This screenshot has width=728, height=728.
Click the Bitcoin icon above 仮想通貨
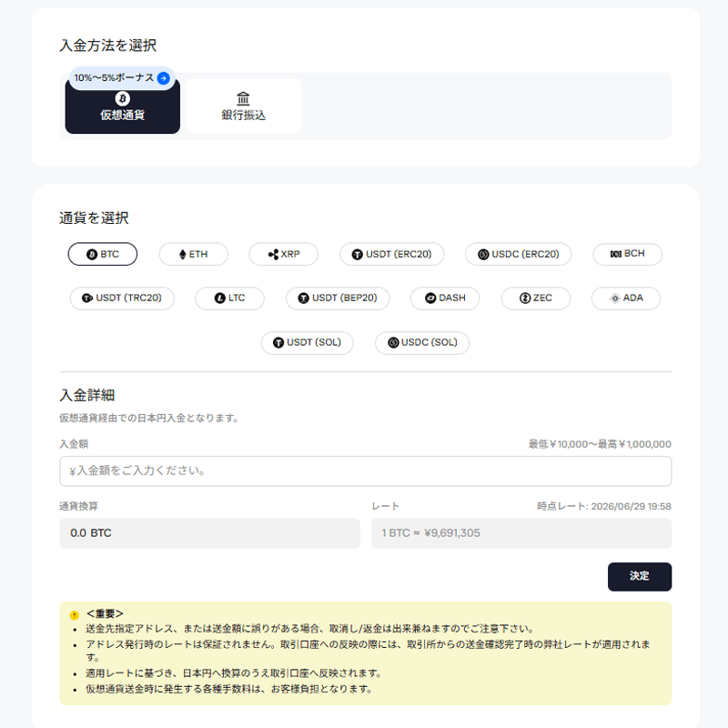[x=123, y=98]
